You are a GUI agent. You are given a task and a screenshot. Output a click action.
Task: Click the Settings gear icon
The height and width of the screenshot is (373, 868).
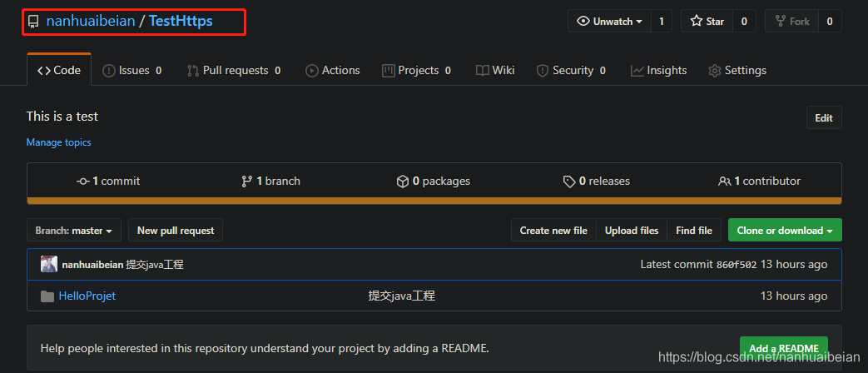click(715, 70)
